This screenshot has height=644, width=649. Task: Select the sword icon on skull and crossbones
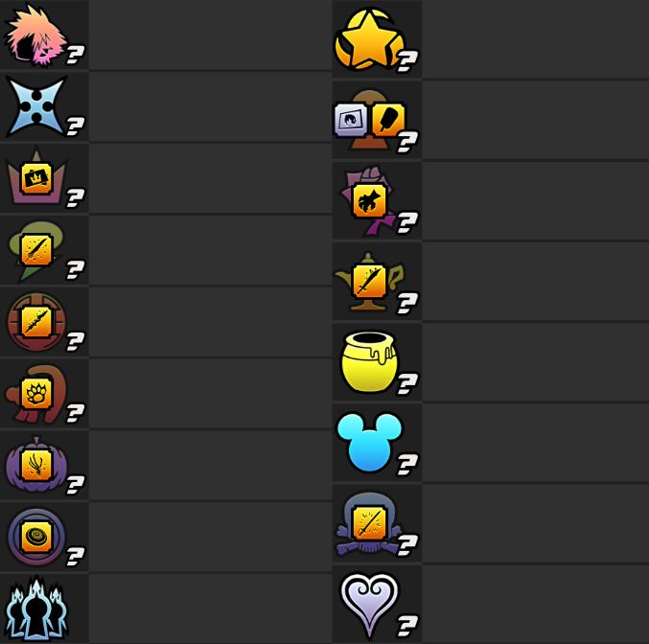(370, 523)
